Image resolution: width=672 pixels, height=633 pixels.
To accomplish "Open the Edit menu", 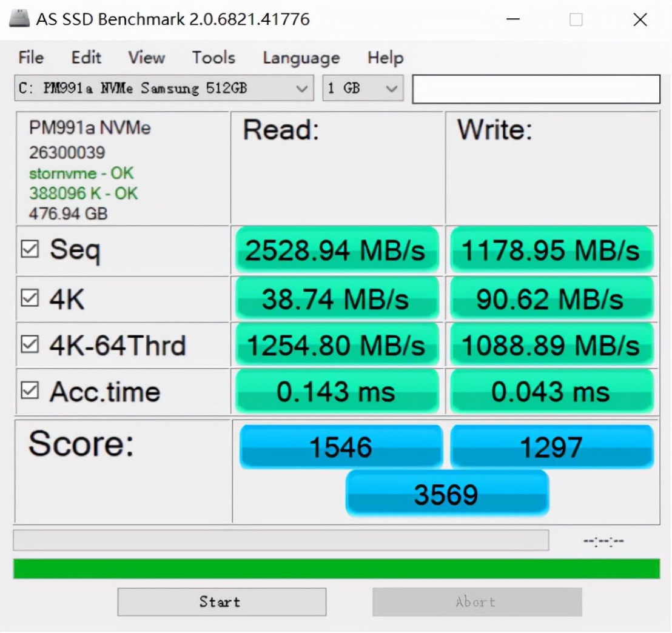I will coord(86,58).
